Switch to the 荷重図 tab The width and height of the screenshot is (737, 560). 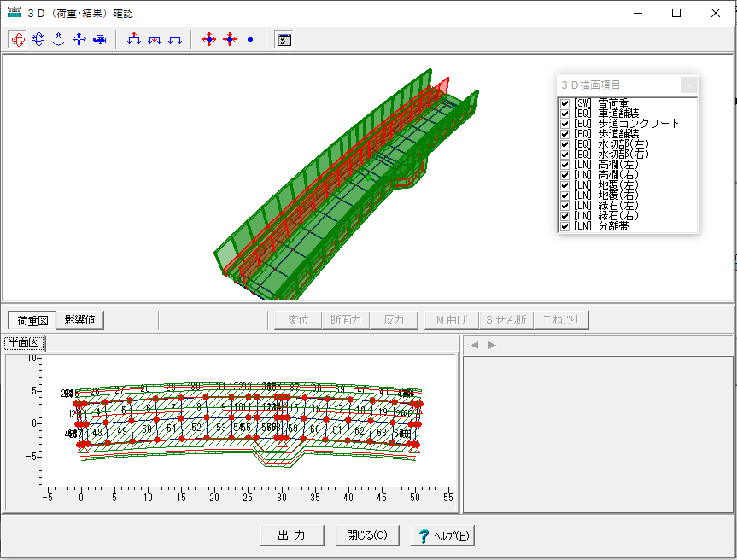pos(32,320)
